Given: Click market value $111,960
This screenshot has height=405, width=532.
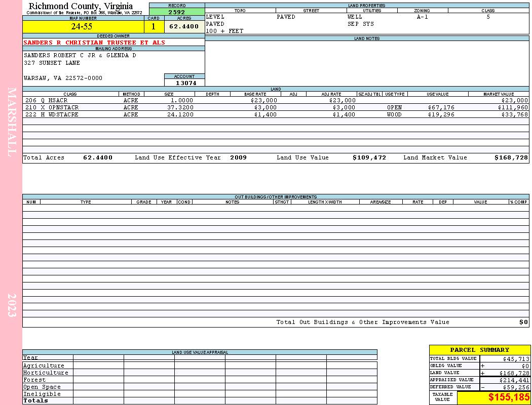Looking at the screenshot, I should pyautogui.click(x=513, y=107).
